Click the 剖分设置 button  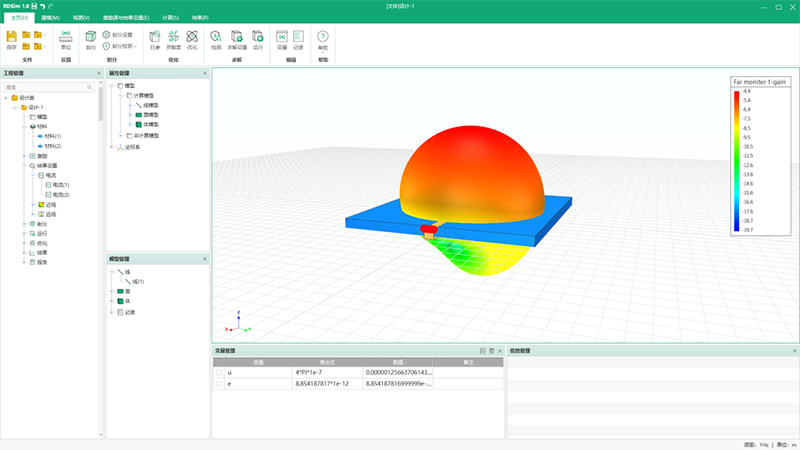point(121,34)
